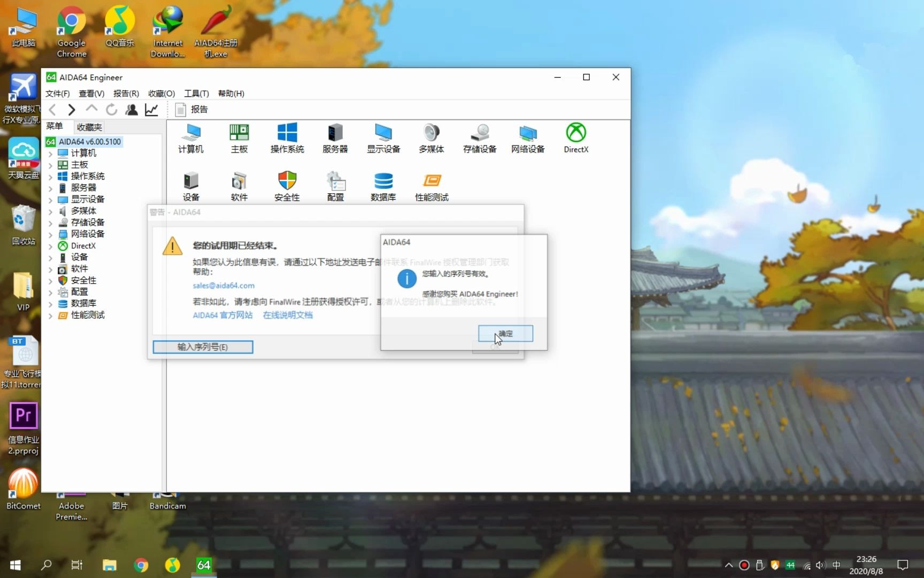Open the notification center in taskbar
Viewport: 924px width, 578px height.
[903, 565]
